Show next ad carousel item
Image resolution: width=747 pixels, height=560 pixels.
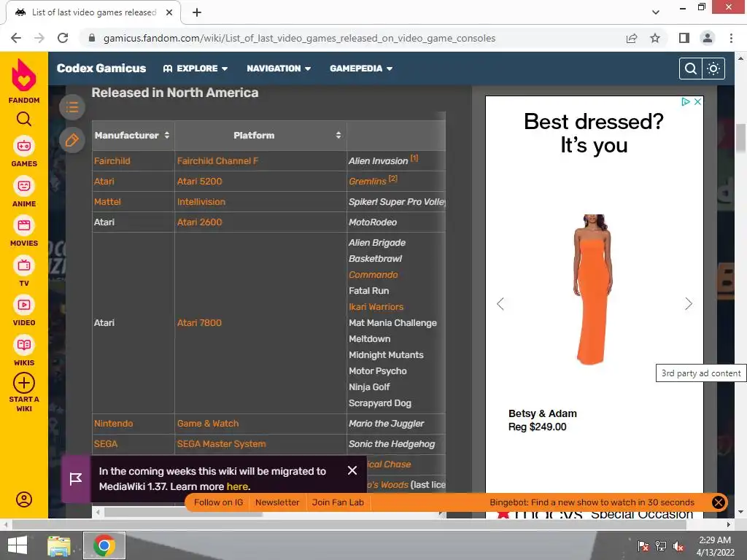tap(689, 304)
